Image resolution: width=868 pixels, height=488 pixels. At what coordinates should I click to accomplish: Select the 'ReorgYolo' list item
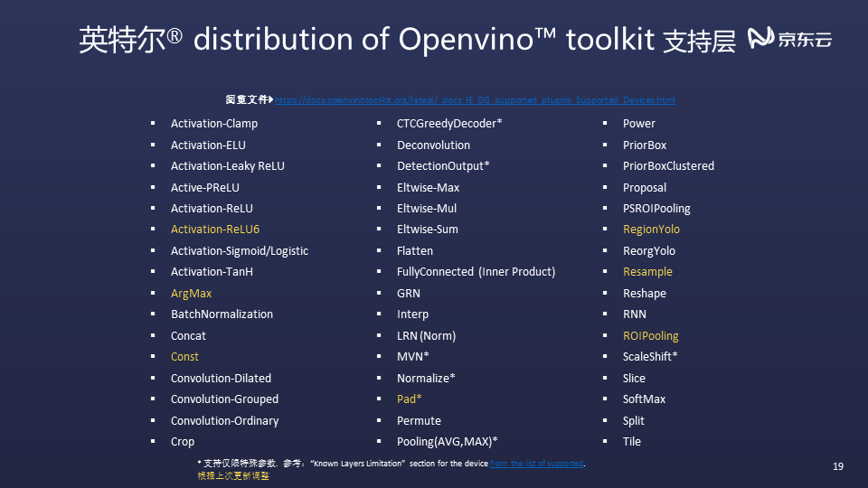click(x=649, y=251)
